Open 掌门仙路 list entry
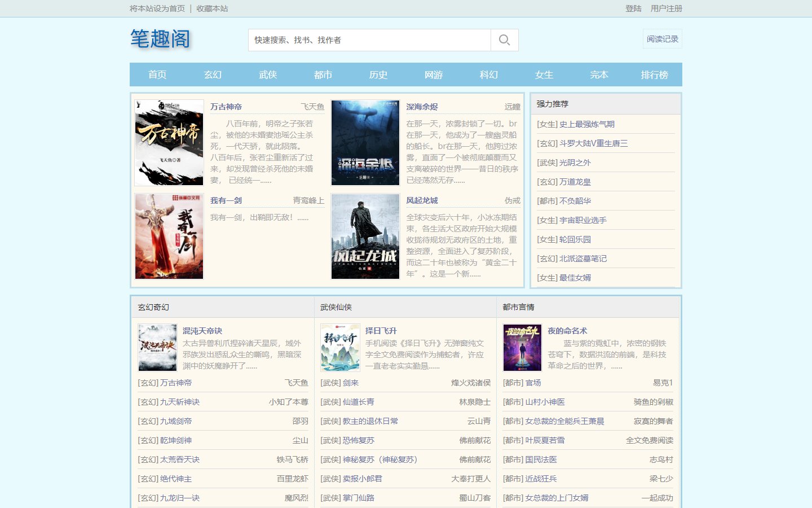Image resolution: width=812 pixels, height=508 pixels. click(x=359, y=498)
